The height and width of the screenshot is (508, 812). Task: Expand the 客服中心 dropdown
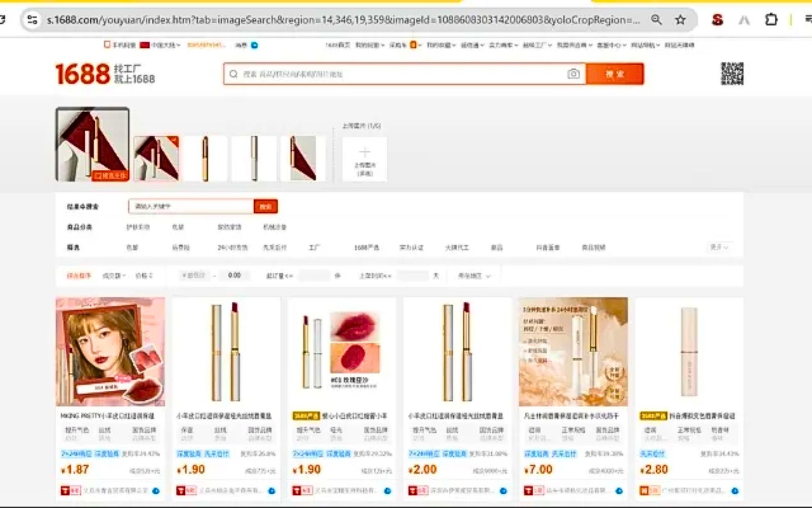pos(612,45)
